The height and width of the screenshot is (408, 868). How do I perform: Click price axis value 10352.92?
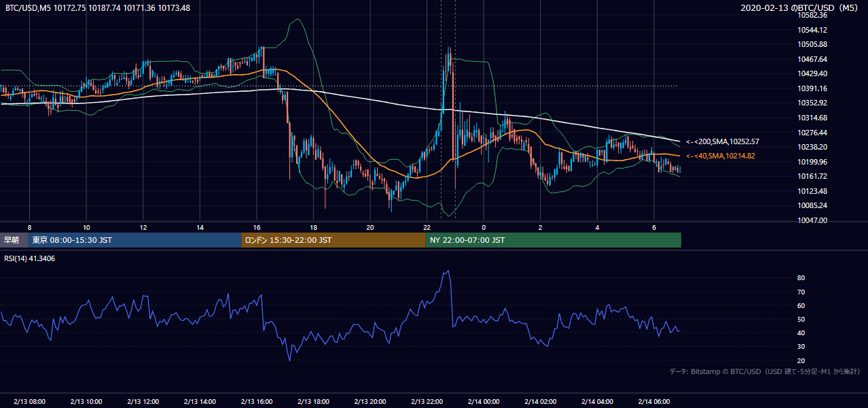point(813,103)
